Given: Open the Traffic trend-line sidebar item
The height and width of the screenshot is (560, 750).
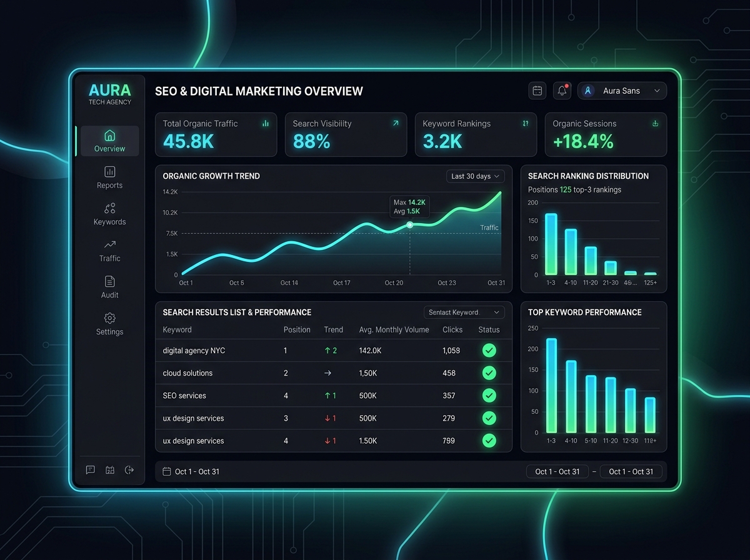Looking at the screenshot, I should (109, 251).
